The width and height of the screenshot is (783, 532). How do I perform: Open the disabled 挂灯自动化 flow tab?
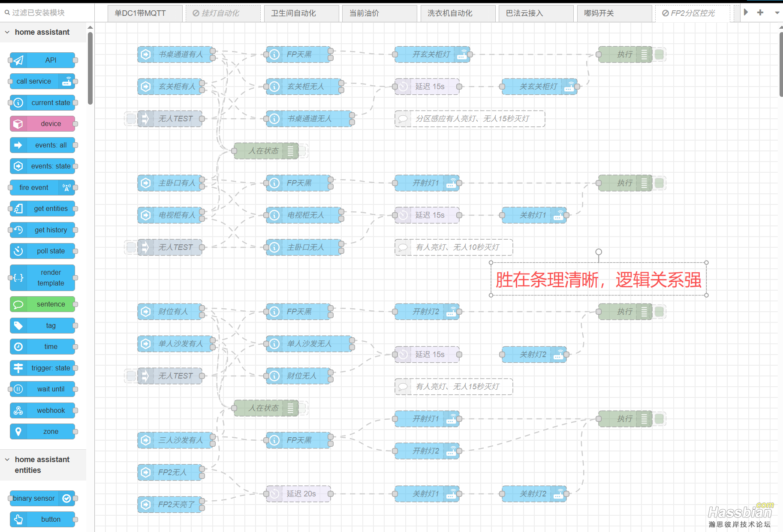[x=223, y=13]
